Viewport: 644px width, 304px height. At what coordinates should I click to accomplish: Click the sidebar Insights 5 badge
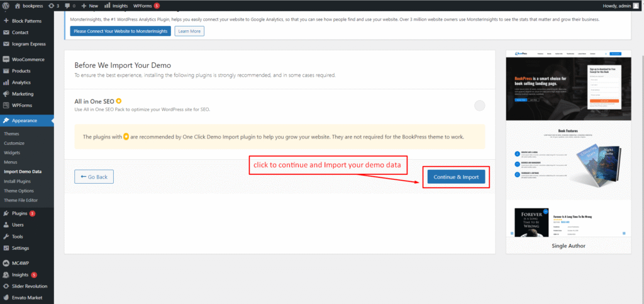click(34, 275)
